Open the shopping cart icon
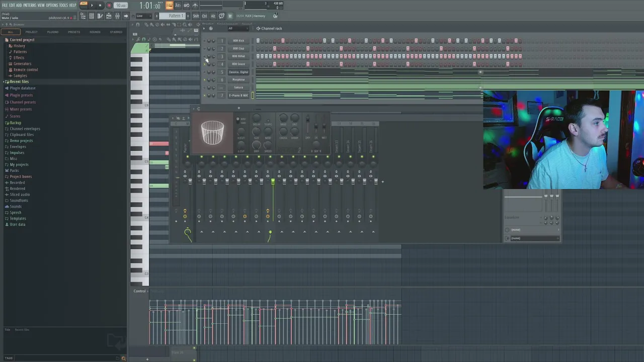 [x=230, y=16]
